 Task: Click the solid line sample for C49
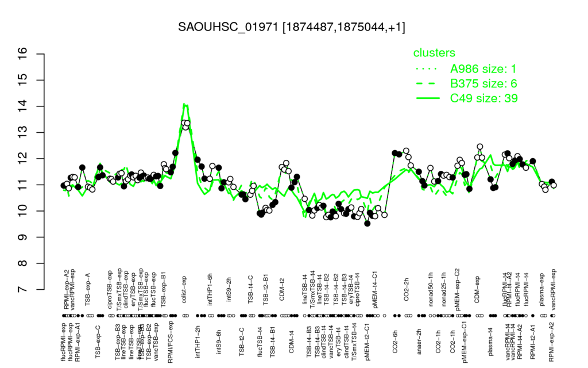pyautogui.click(x=428, y=98)
